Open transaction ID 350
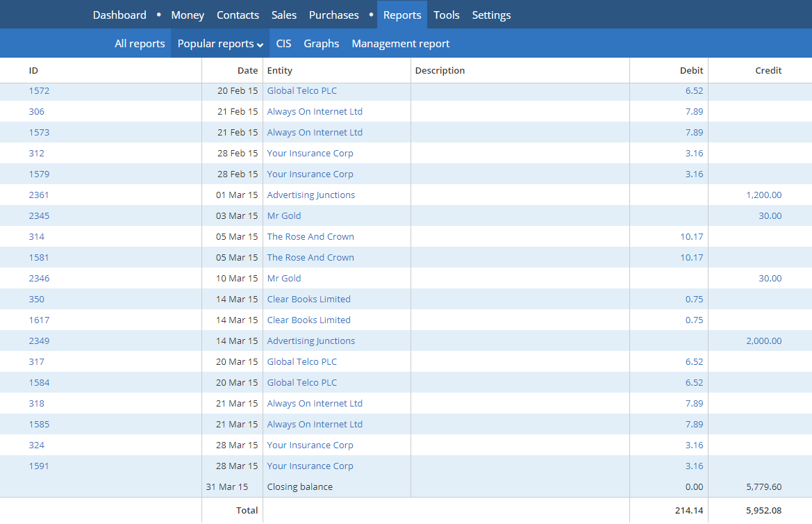This screenshot has width=812, height=524. 36,299
